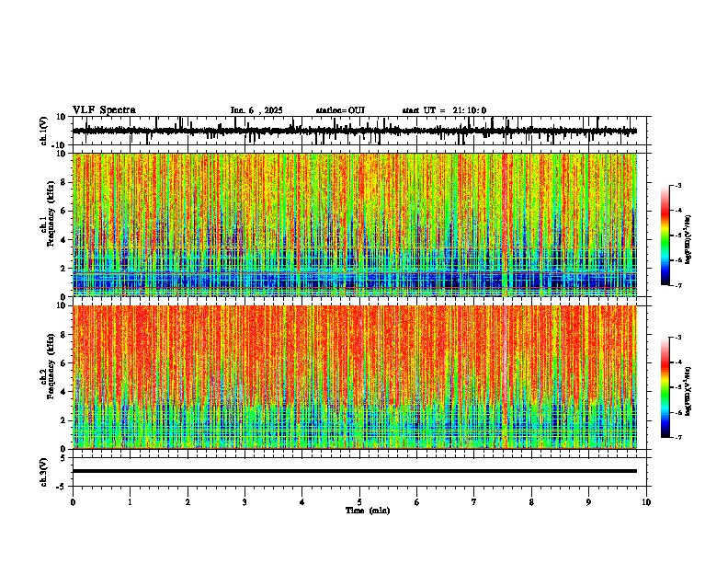This screenshot has width=728, height=563.
Task: Click the ch.2 spectrogram panel
Action: click(x=355, y=377)
